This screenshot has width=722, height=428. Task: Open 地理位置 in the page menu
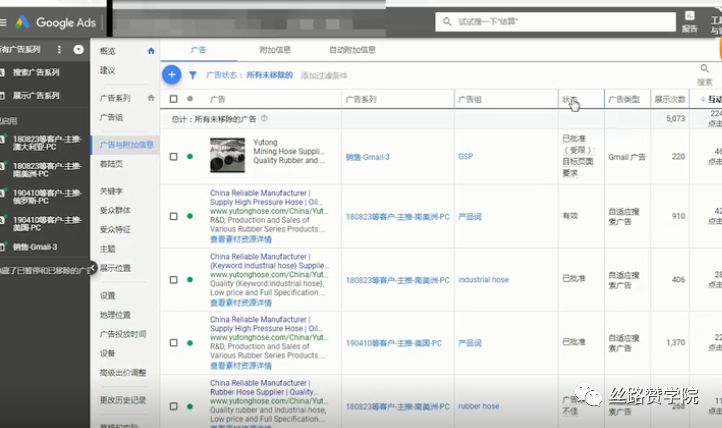coord(115,315)
